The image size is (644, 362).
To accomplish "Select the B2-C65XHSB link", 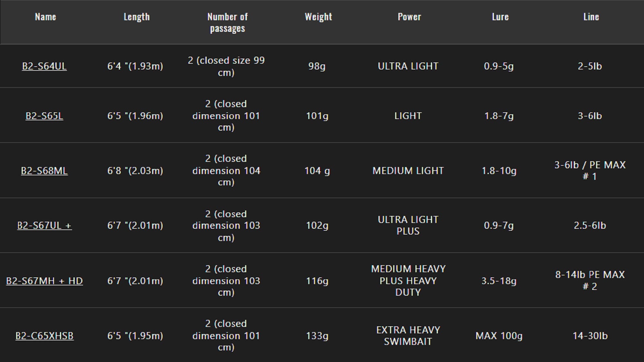I will 44,336.
